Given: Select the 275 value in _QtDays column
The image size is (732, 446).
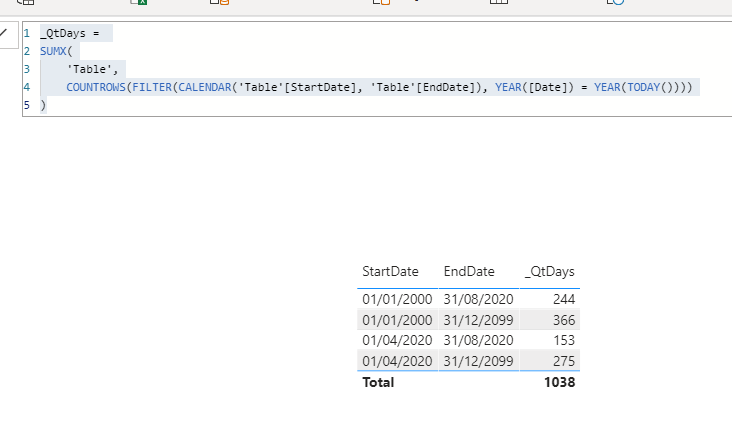Looking at the screenshot, I should (x=564, y=361).
